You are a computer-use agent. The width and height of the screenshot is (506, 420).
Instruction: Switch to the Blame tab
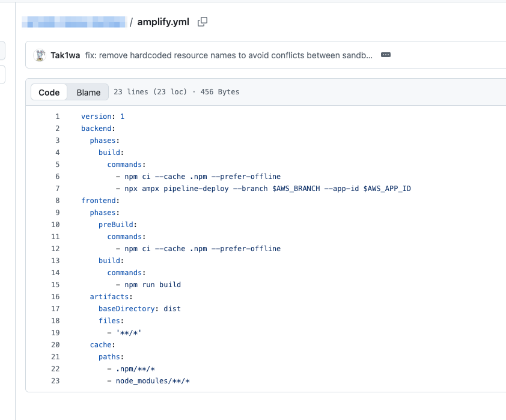click(x=88, y=93)
